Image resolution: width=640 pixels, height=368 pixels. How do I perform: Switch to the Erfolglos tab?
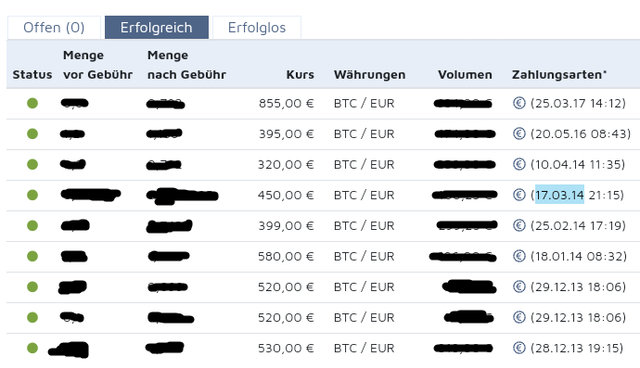(257, 28)
